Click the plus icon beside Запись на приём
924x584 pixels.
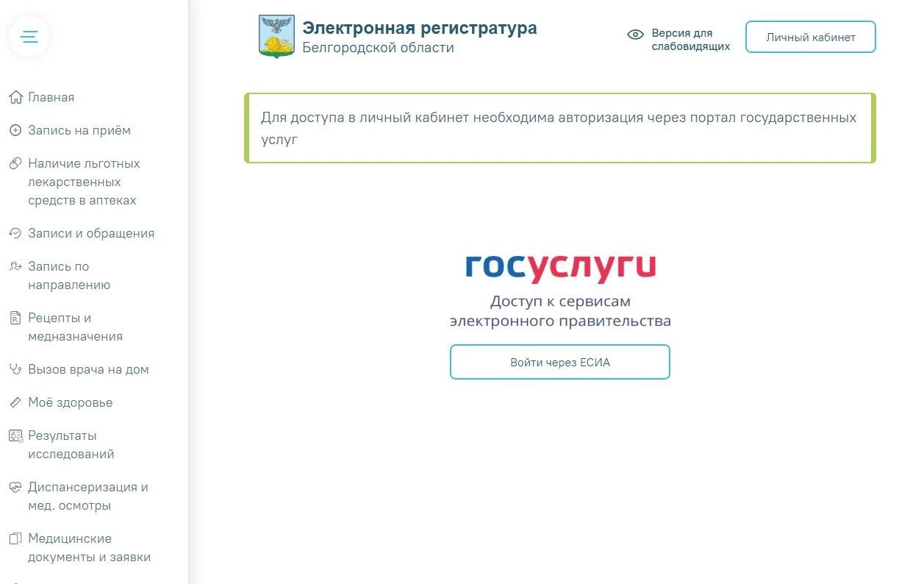click(x=15, y=130)
